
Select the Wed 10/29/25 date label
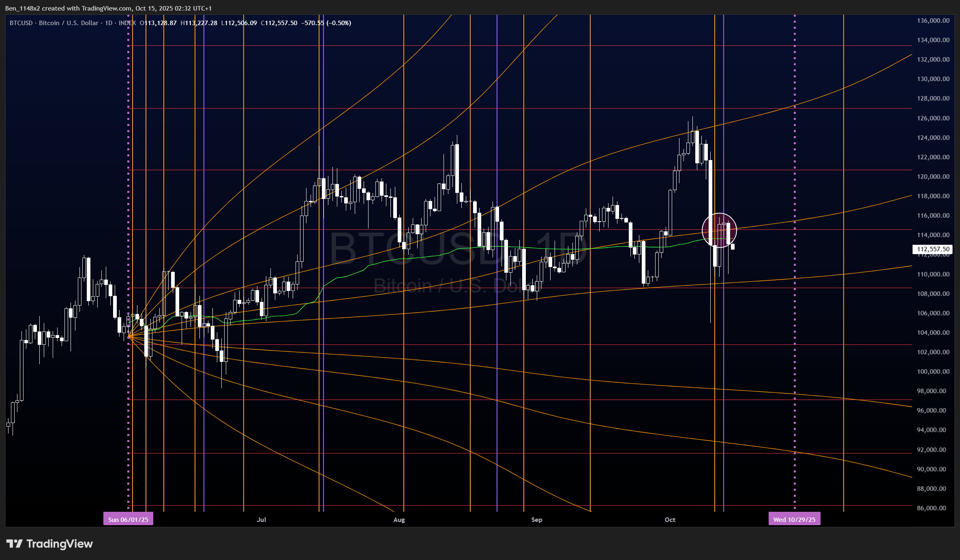pos(794,519)
